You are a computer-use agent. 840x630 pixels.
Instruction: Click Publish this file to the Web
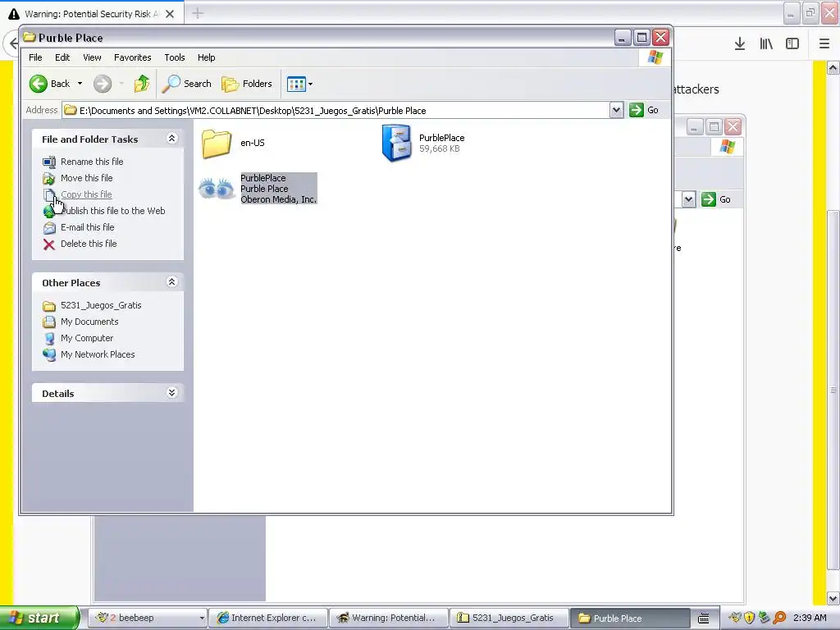coord(113,211)
